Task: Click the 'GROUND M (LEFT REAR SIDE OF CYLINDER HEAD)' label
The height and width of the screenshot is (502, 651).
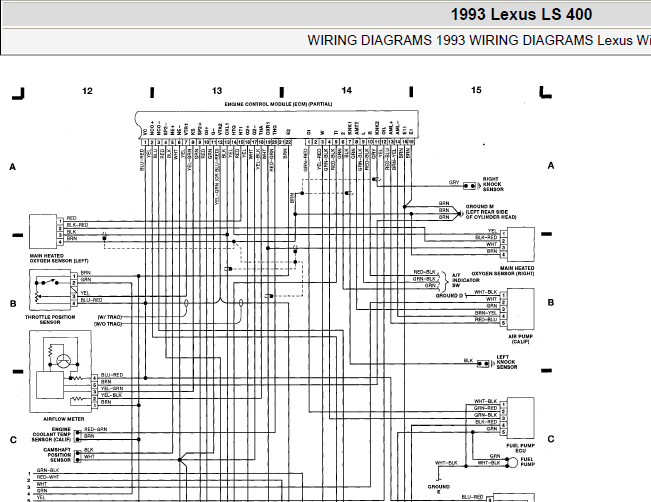Action: (491, 212)
